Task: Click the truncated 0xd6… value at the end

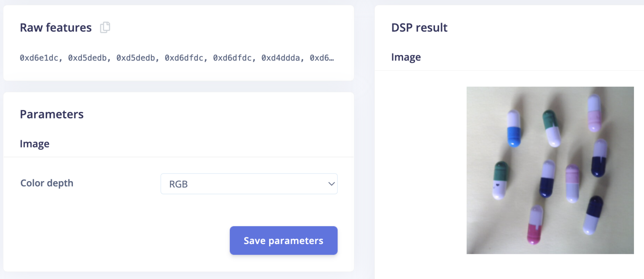Action: (x=322, y=58)
